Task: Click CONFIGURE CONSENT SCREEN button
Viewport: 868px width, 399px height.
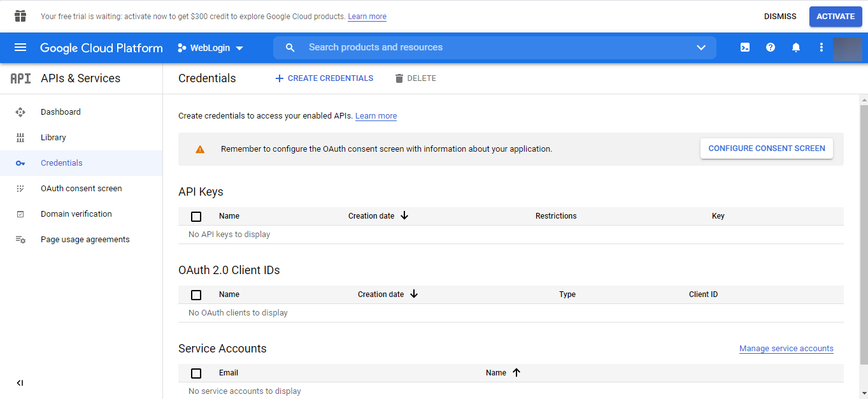Action: pos(767,149)
